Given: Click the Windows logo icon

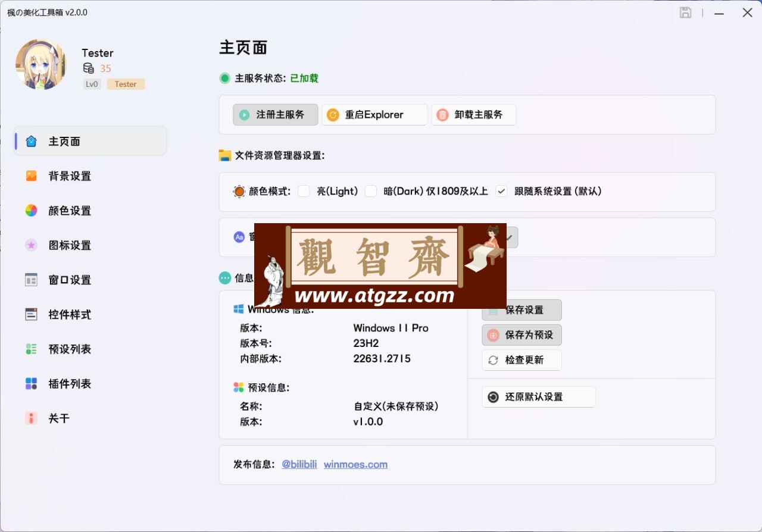Looking at the screenshot, I should pos(239,309).
